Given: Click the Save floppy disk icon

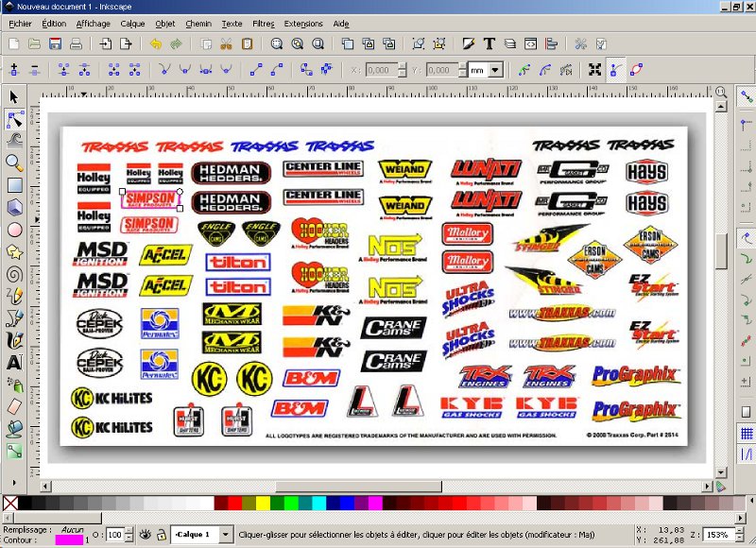Looking at the screenshot, I should click(x=55, y=44).
